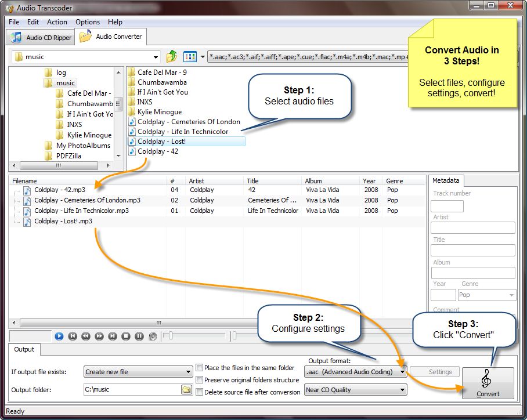Screen dimensions: 527x420
Task: Open the Near CD Quality dropdown
Action: (403, 389)
